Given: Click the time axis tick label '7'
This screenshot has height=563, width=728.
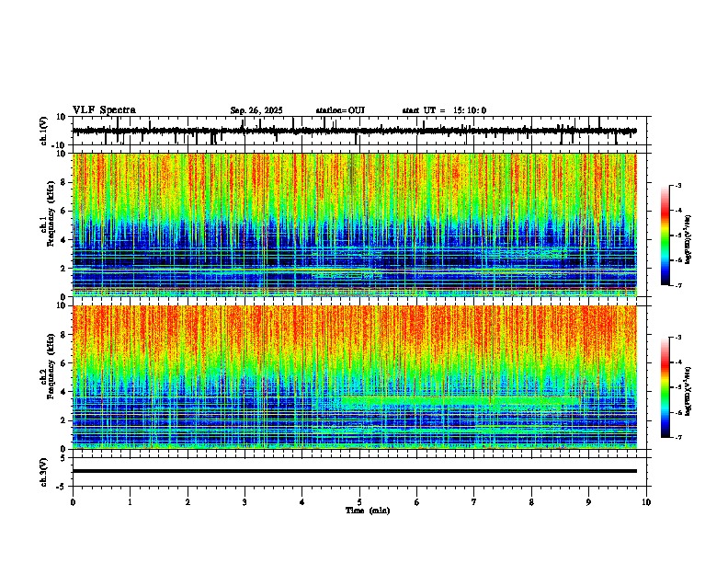Looking at the screenshot, I should point(474,502).
